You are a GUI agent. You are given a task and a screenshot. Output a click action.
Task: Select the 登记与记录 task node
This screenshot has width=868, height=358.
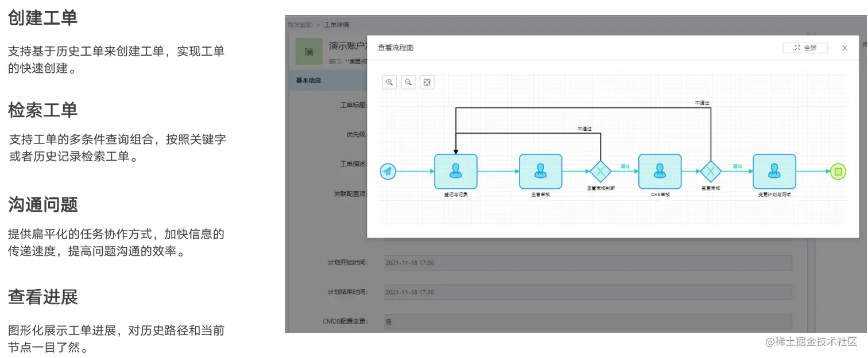(456, 170)
